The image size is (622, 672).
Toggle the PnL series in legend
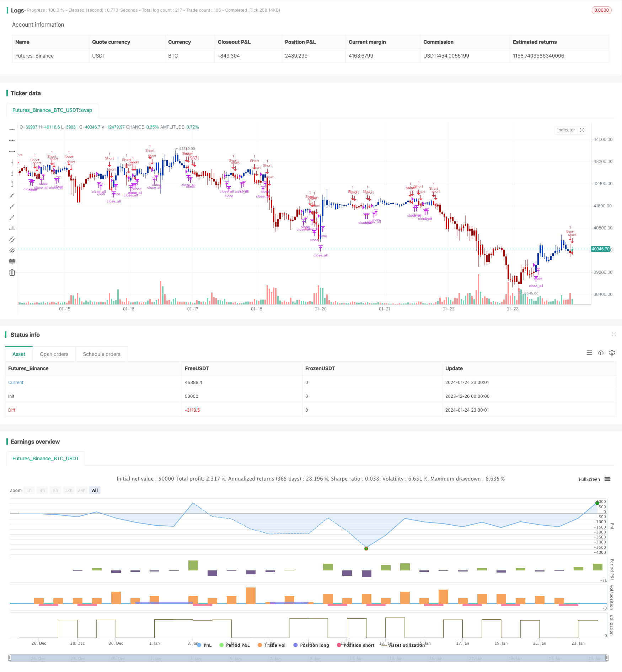(204, 645)
